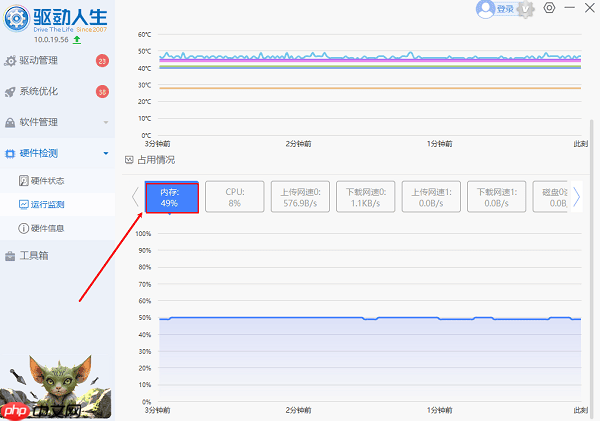Screen dimensions: 600x421
Task: Click the 硬件检测 chip icon
Action: [10, 154]
